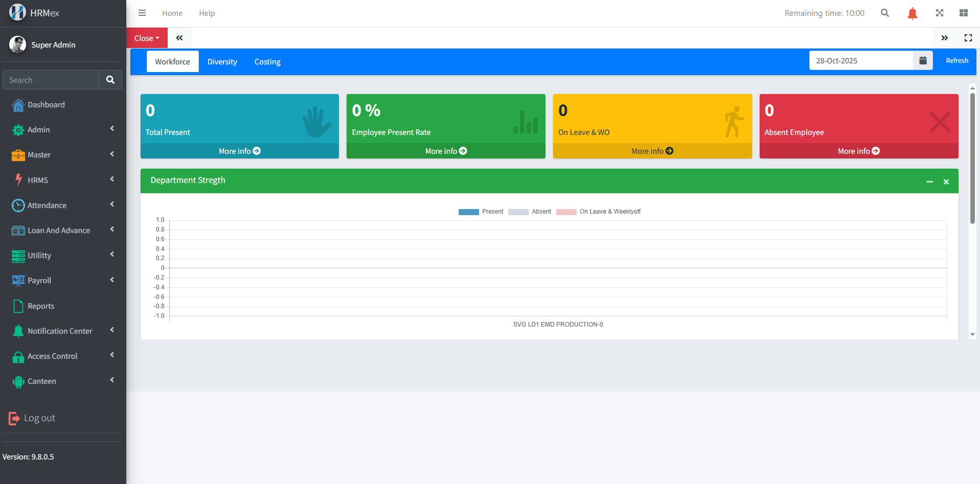The image size is (980, 484).
Task: Switch to the Diversity tab
Action: (222, 61)
